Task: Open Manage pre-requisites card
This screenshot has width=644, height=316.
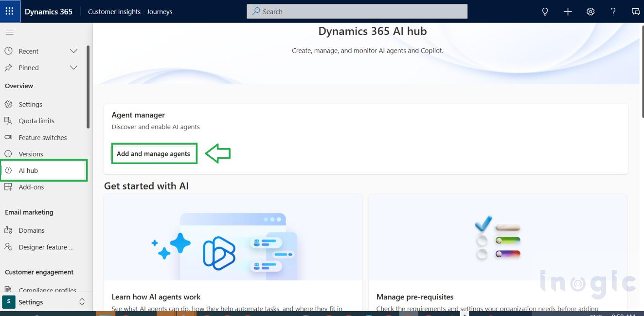Action: 498,252
